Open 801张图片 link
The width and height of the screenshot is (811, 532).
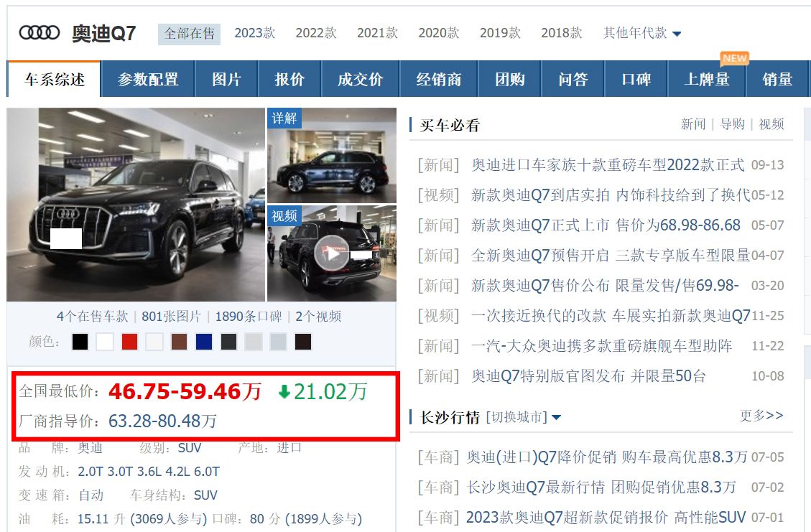(171, 317)
